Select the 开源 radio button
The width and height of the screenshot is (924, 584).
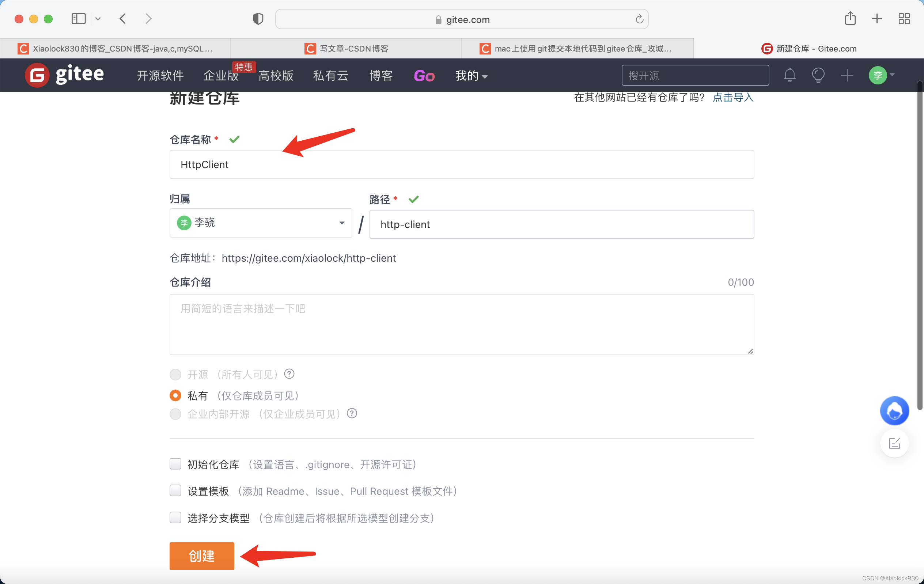pyautogui.click(x=175, y=374)
